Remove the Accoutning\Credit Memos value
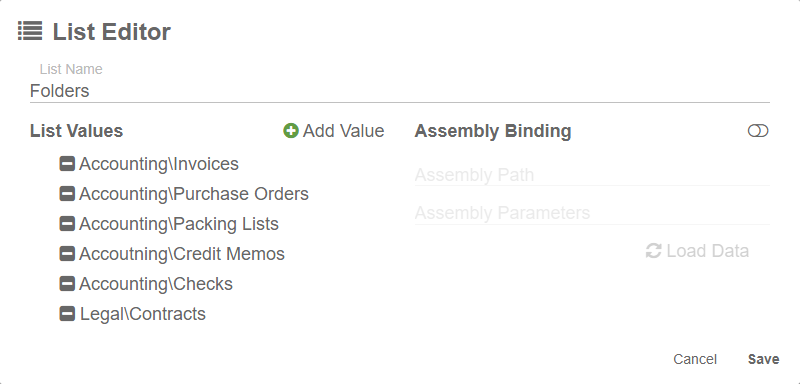The image size is (800, 384). pos(67,254)
